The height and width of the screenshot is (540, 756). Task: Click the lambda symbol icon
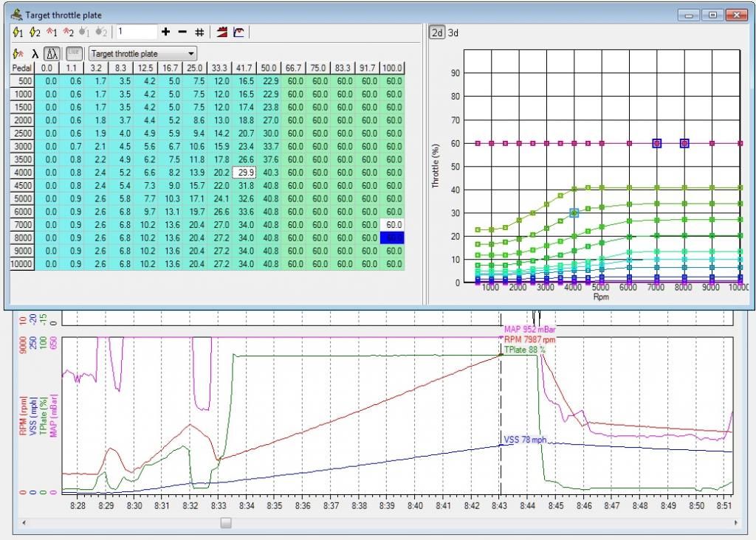point(35,54)
